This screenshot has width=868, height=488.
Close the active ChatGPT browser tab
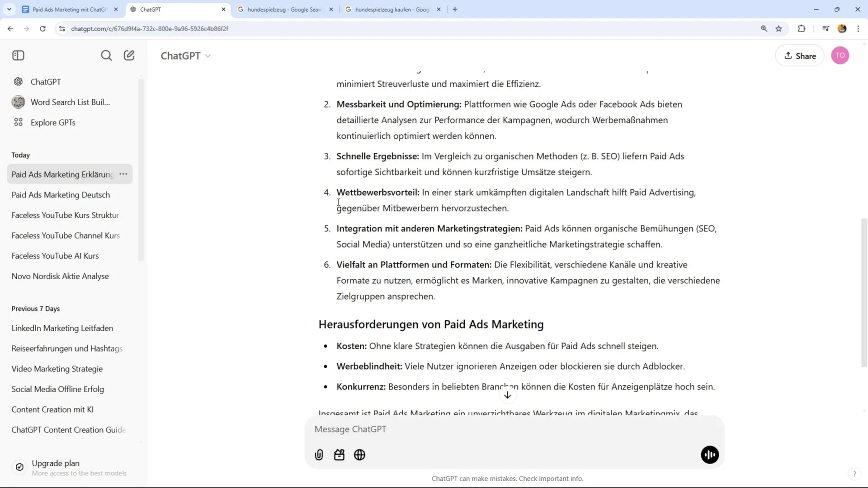coord(223,9)
